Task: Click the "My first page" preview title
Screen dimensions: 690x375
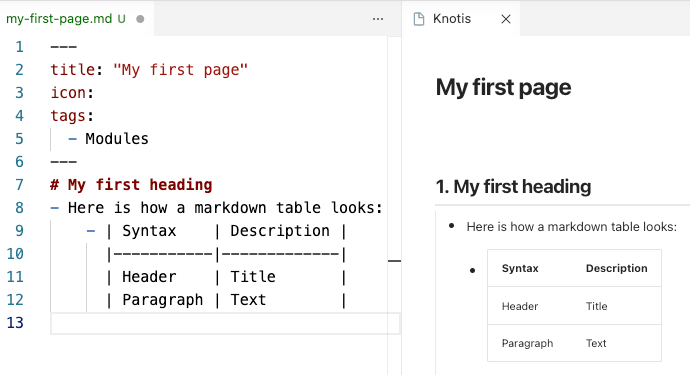Action: coord(503,87)
